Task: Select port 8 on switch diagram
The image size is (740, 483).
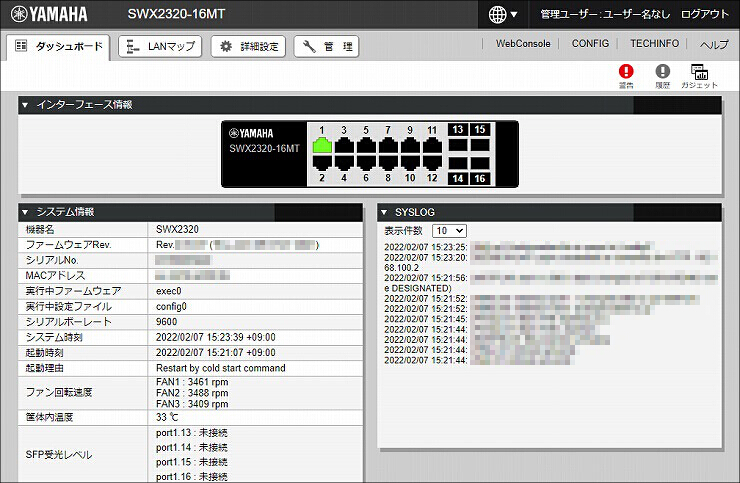Action: pyautogui.click(x=388, y=162)
